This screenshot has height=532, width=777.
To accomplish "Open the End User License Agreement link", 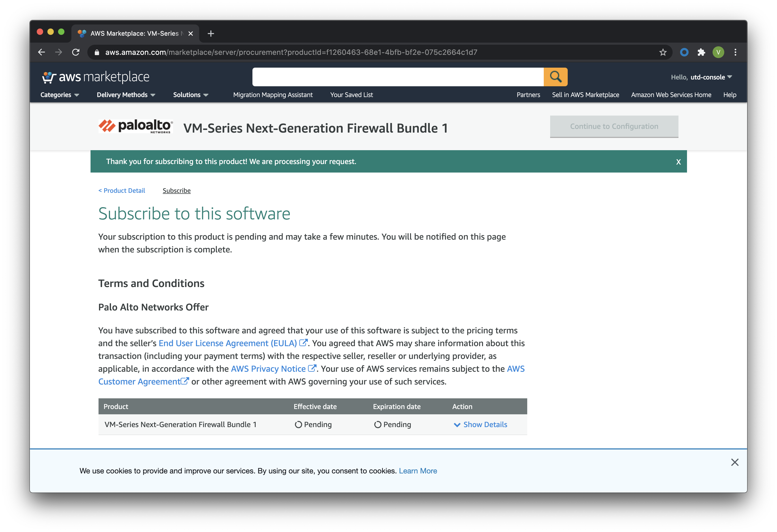I will click(x=228, y=343).
